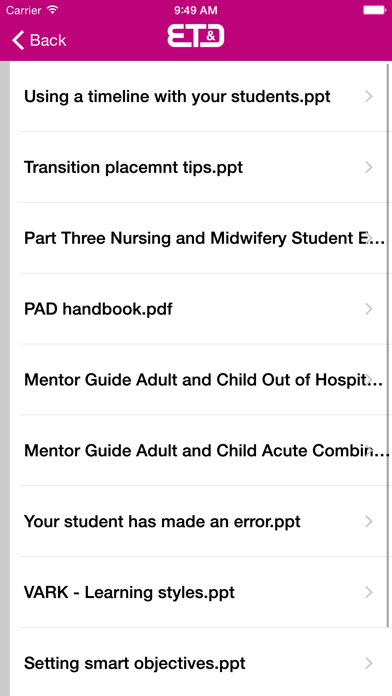Tap chevron beside Transition placemnt tips

[x=368, y=167]
